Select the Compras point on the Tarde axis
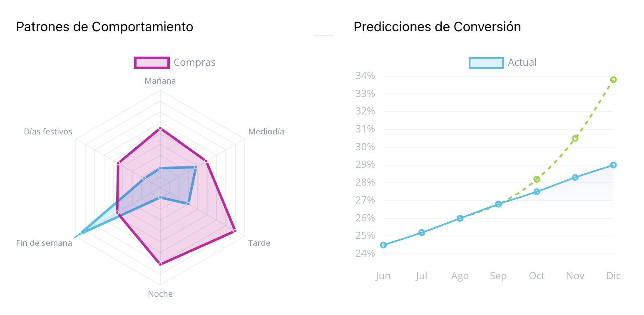The height and width of the screenshot is (315, 644). (235, 231)
